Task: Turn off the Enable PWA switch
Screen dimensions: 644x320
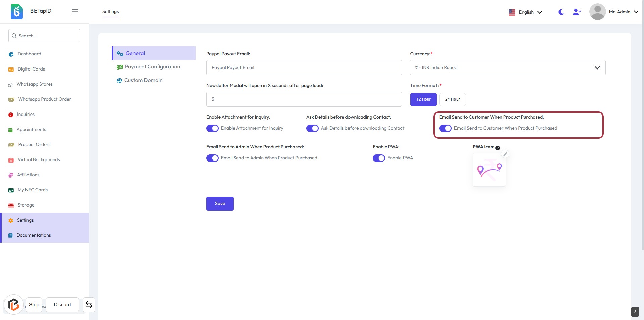Action: (379, 158)
